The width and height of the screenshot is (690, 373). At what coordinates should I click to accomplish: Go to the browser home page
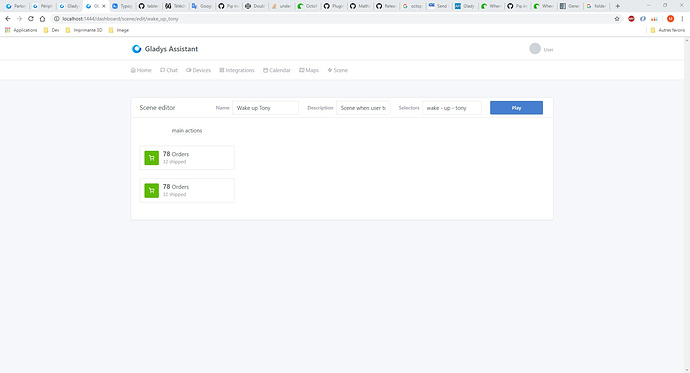pyautogui.click(x=42, y=19)
